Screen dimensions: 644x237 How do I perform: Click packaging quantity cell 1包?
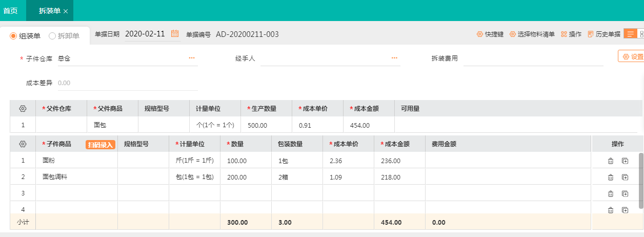coord(297,161)
